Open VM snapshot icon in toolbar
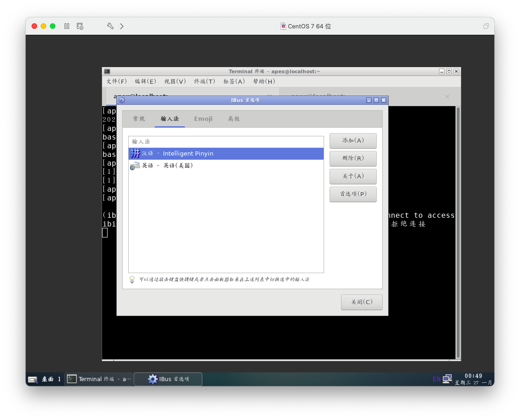Screen dimensions: 520x420 (x=80, y=26)
